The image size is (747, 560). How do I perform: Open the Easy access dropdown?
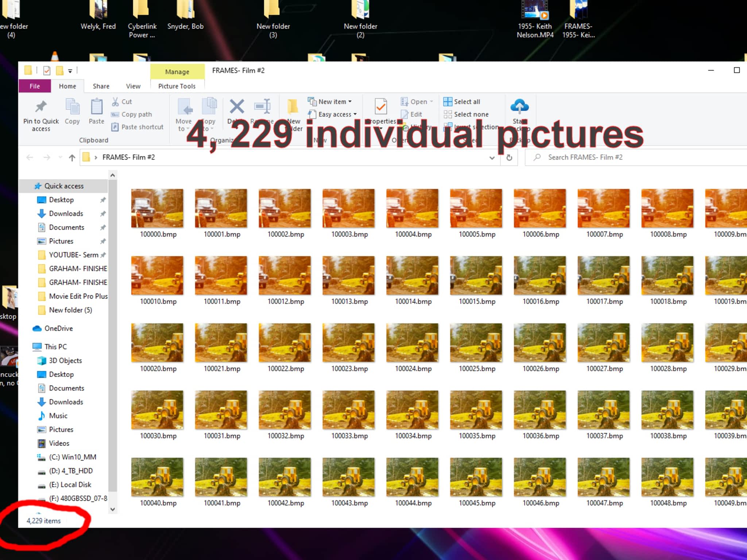[332, 114]
